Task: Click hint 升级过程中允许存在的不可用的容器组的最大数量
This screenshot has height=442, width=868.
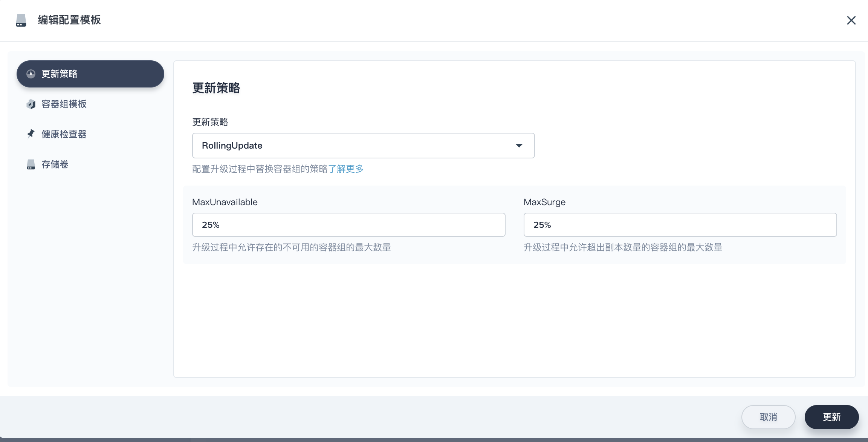Action: 292,247
